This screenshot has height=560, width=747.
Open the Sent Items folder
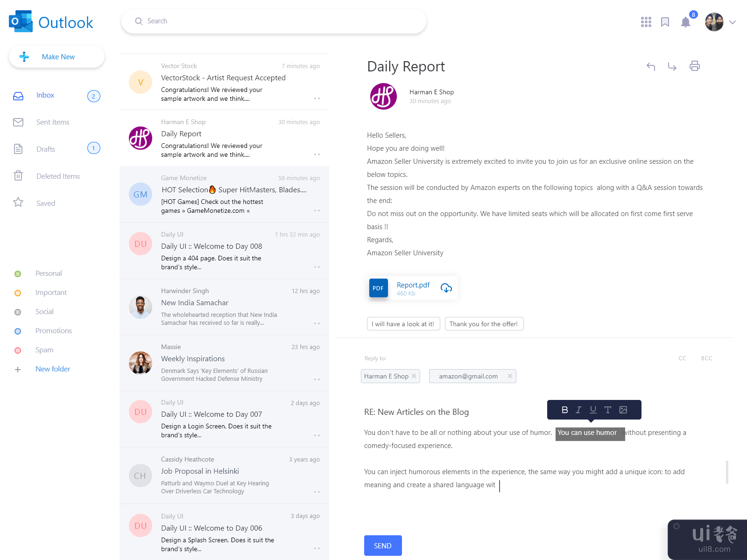point(53,122)
